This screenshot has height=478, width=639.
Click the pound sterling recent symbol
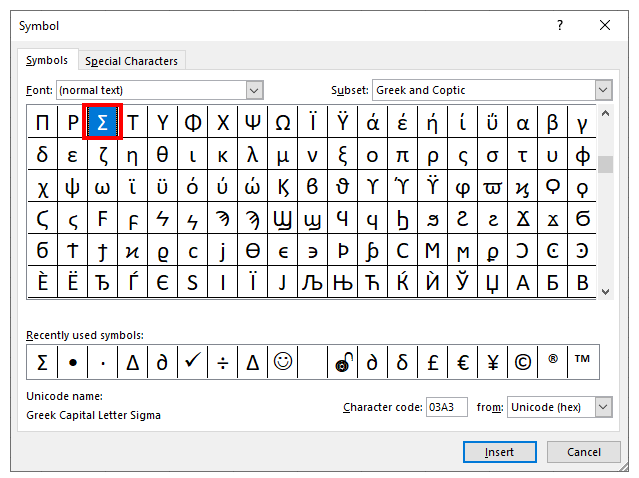point(433,363)
